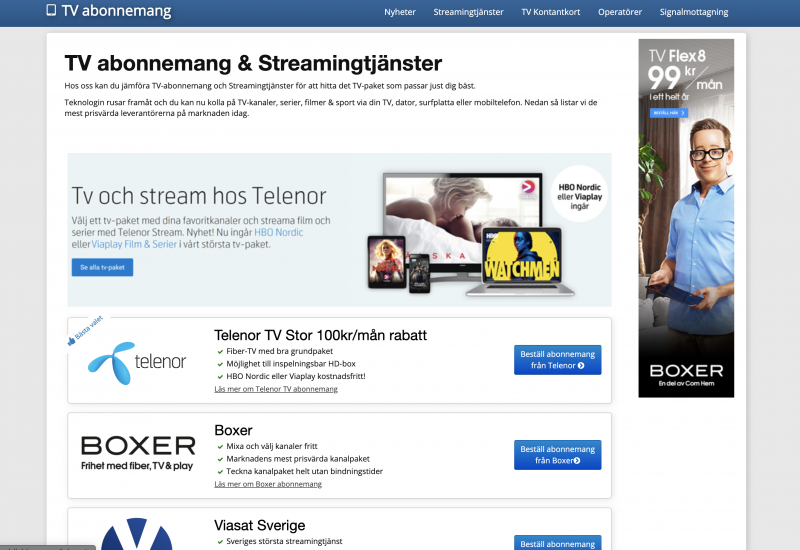Image resolution: width=800 pixels, height=550 pixels.
Task: Click the TV abonnemang & Streamingtjänster page title
Action: pos(253,63)
